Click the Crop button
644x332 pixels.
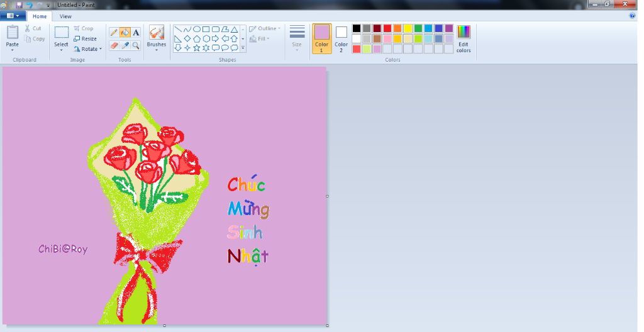[84, 28]
